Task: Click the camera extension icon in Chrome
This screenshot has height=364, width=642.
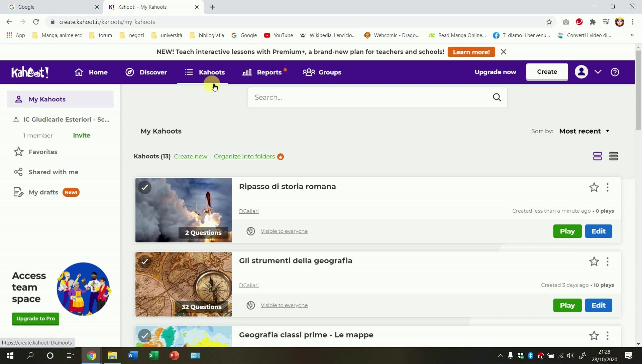Action: coord(566,22)
